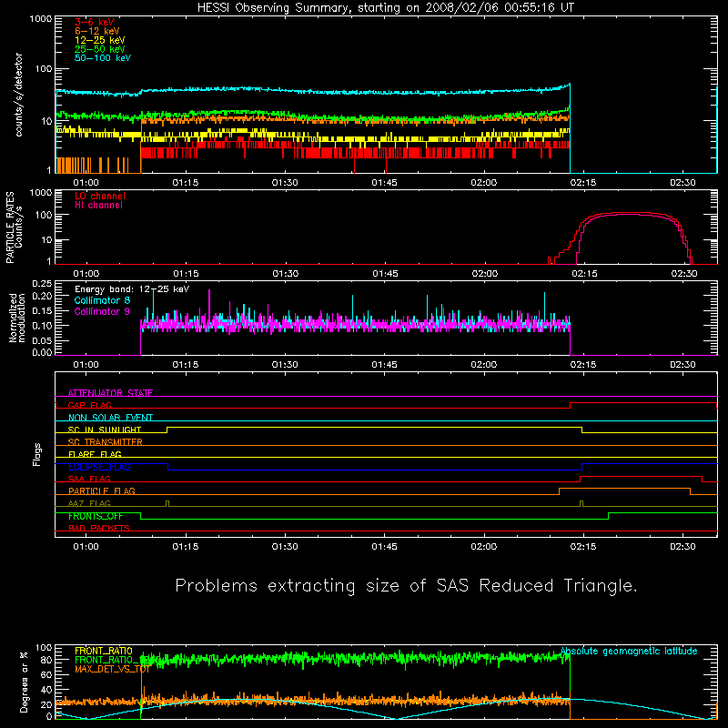Click the red 'LO channel' legend label
The height and width of the screenshot is (728, 728).
[x=100, y=196]
